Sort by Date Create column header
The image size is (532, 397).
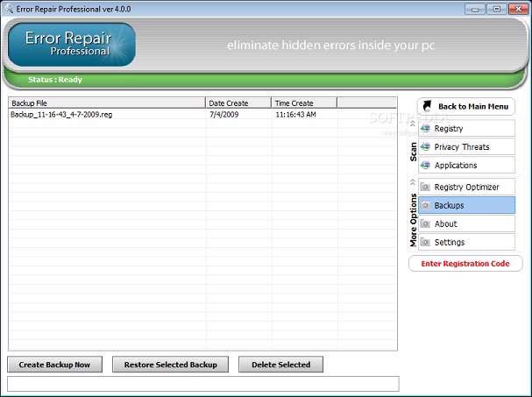pos(238,103)
